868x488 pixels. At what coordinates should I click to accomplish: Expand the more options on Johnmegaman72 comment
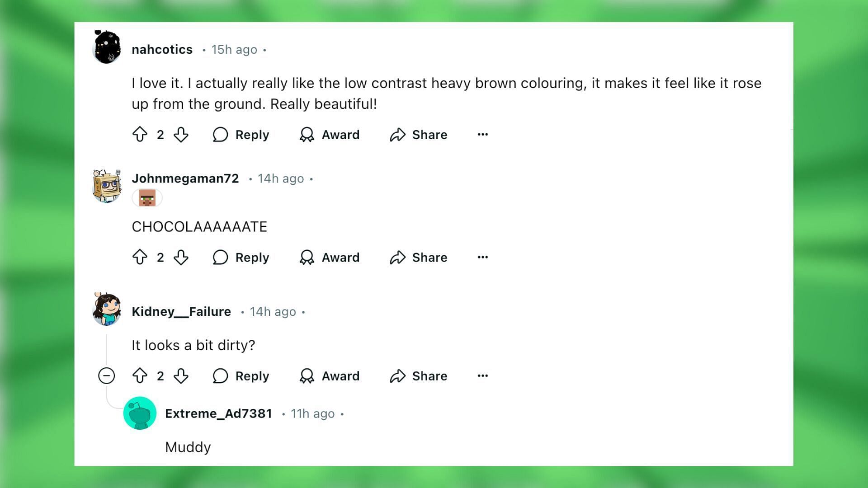point(483,257)
